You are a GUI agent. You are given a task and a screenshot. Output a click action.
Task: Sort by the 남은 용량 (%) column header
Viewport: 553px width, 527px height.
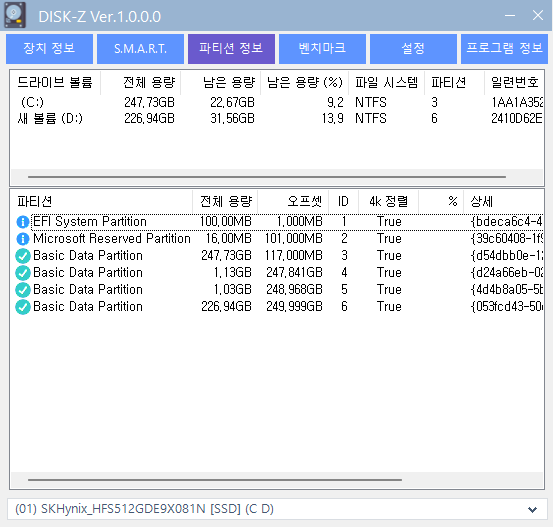point(305,83)
